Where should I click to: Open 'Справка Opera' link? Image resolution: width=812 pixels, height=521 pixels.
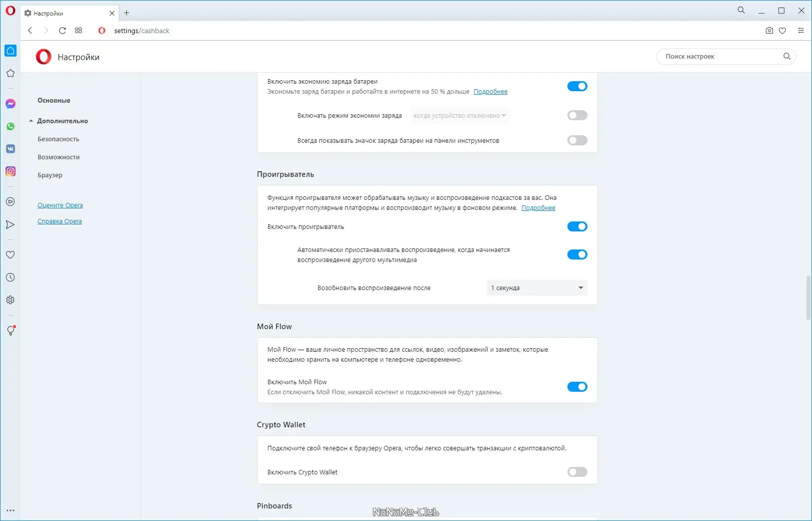60,221
